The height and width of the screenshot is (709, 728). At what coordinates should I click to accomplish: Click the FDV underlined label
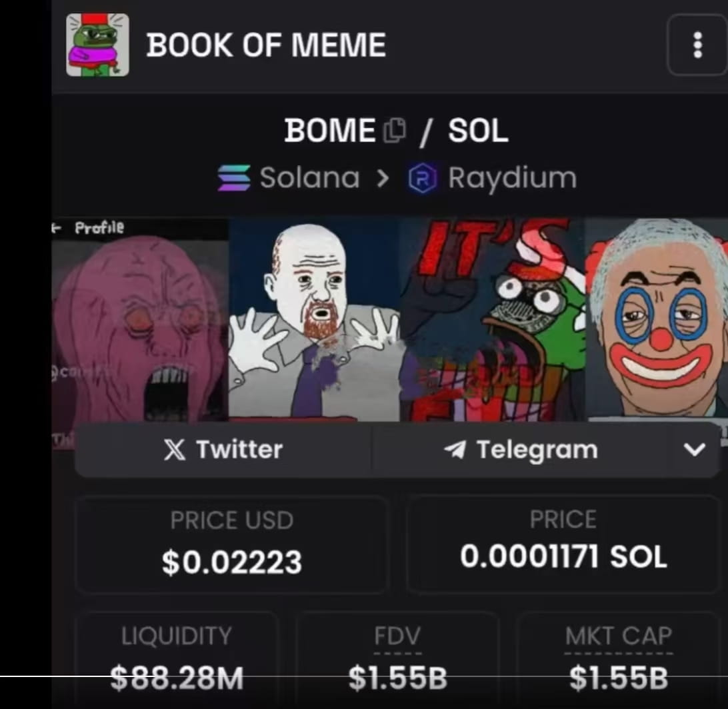pos(397,636)
